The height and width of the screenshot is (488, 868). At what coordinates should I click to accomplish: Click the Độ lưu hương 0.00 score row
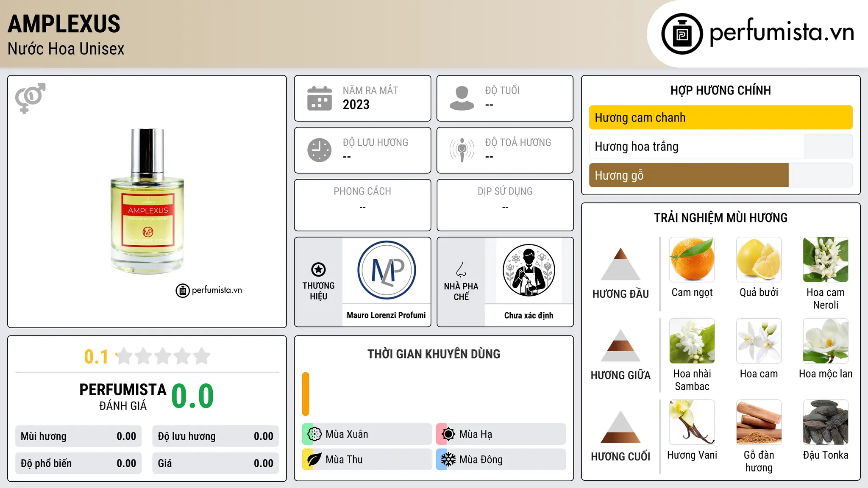pos(216,436)
